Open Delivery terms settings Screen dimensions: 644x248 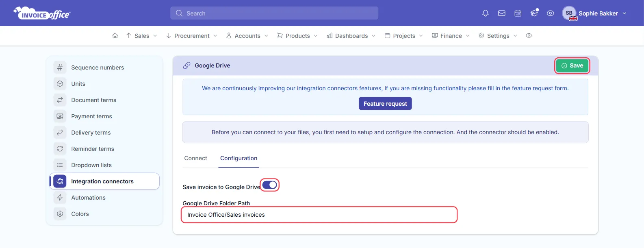click(104, 133)
